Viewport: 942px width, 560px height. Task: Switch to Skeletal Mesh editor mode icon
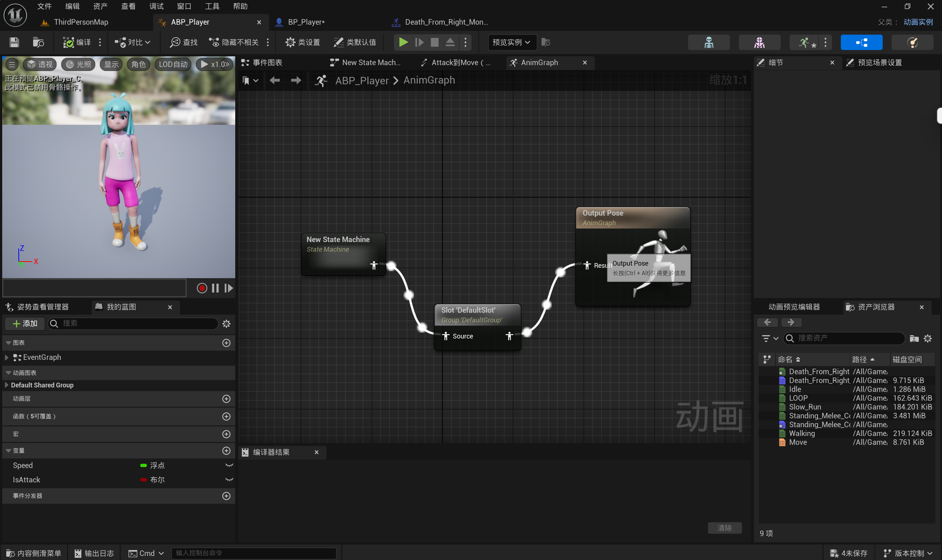coord(759,42)
